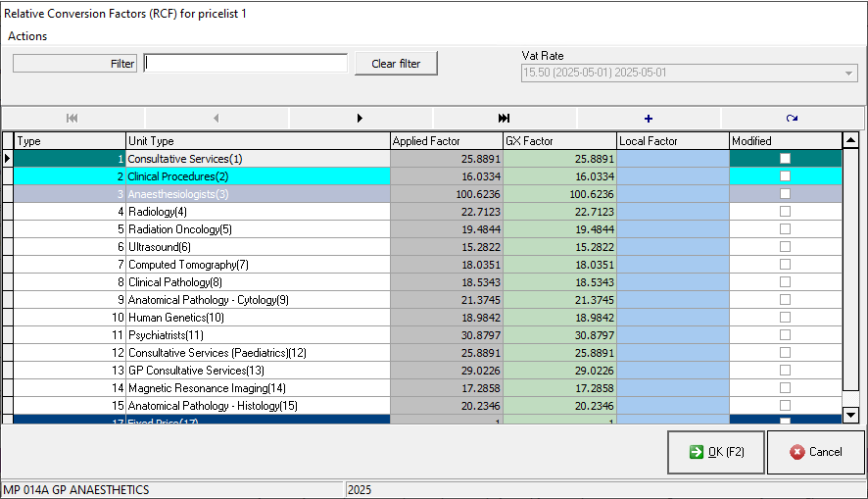Check Modified box for Radiology(4)
This screenshot has width=868, height=499.
click(x=785, y=212)
